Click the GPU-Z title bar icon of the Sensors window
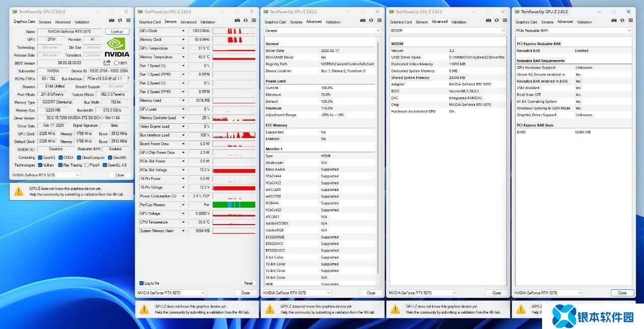The height and width of the screenshot is (329, 644). [x=140, y=12]
